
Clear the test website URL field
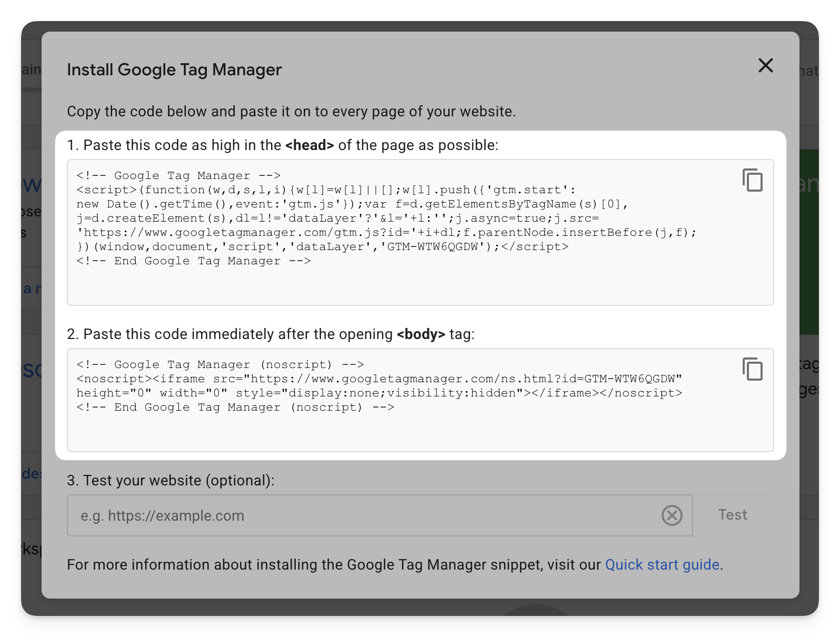[672, 515]
